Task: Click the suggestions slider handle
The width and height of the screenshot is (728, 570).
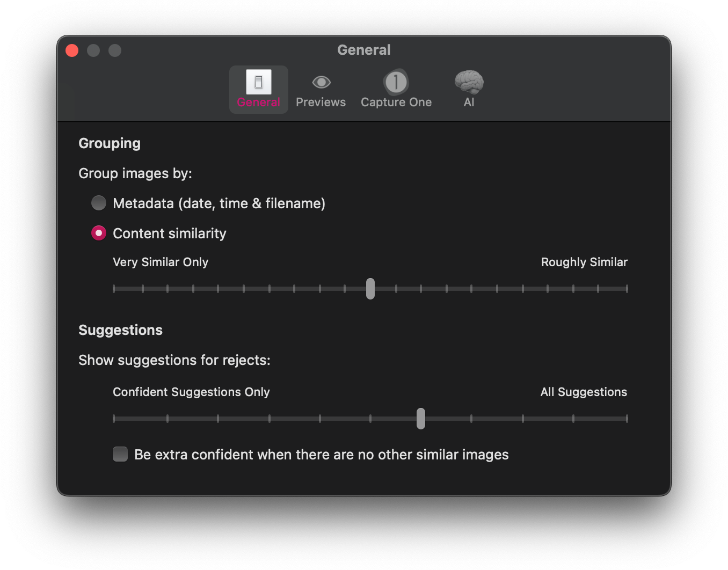Action: [421, 419]
